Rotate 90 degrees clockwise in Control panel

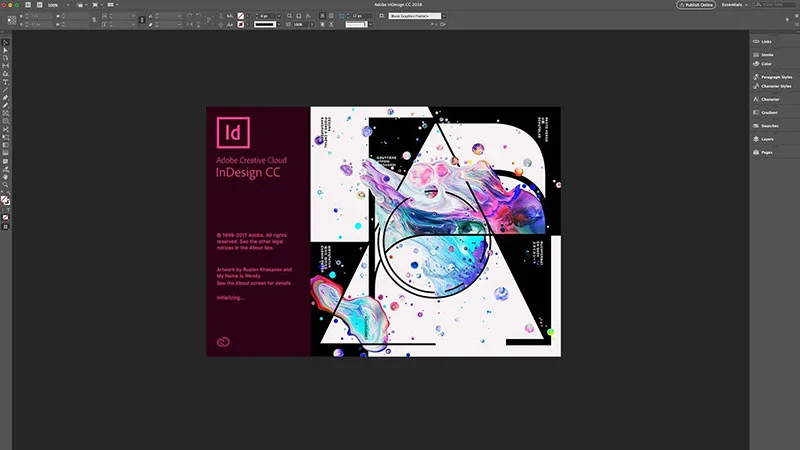[190, 16]
